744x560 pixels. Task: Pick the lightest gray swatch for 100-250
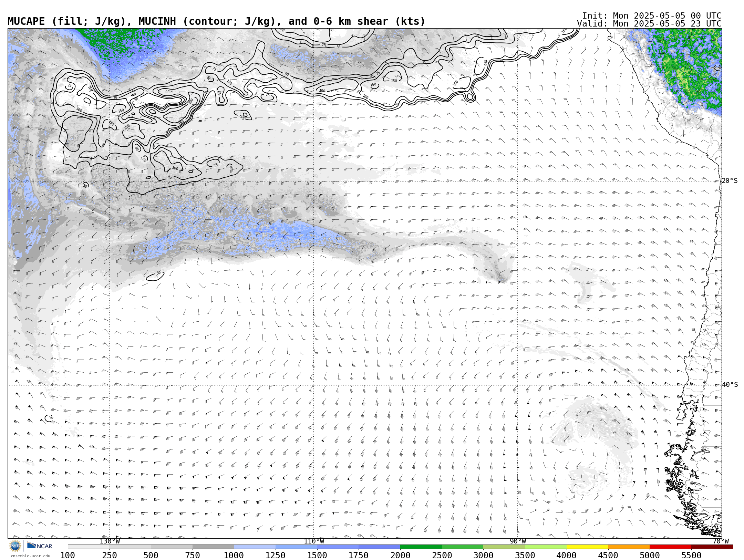tap(89, 547)
